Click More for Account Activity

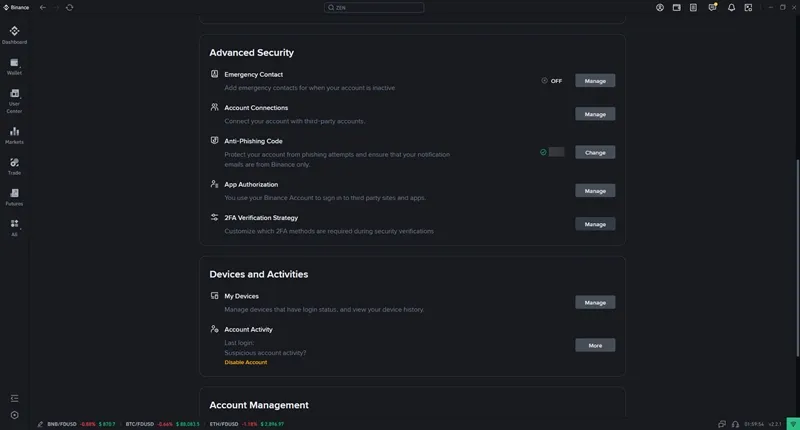point(595,345)
